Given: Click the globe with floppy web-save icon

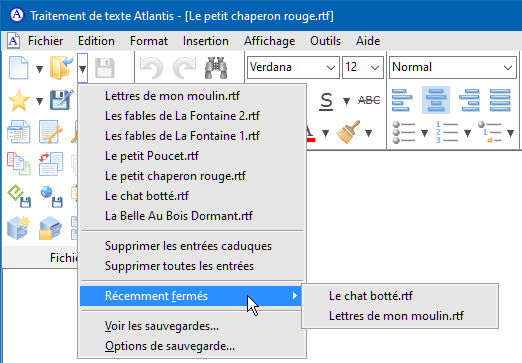Looking at the screenshot, I should [x=51, y=196].
